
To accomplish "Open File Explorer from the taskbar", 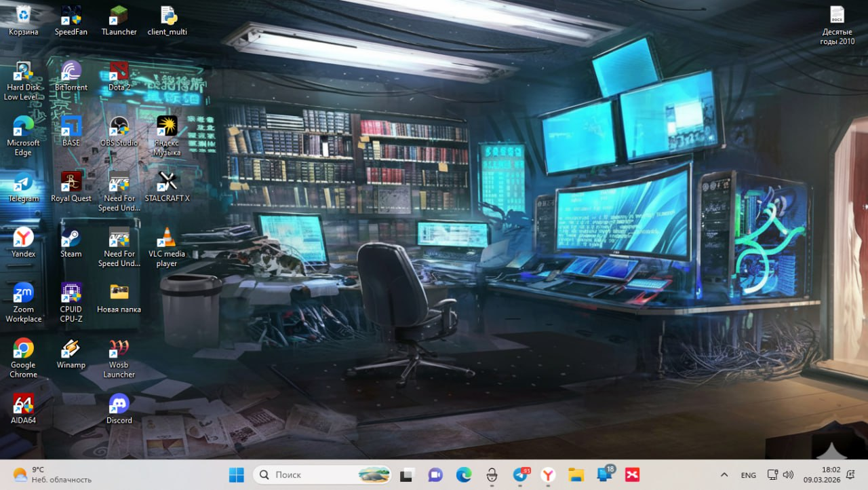I will (x=576, y=475).
